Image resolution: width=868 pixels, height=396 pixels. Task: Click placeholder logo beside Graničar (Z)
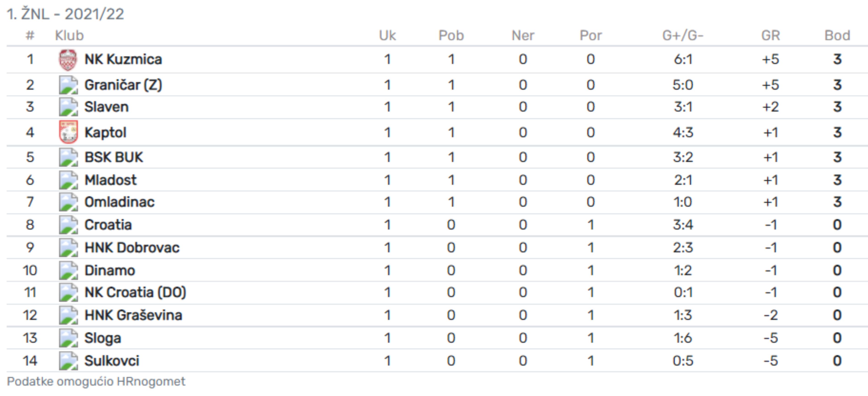click(x=68, y=85)
